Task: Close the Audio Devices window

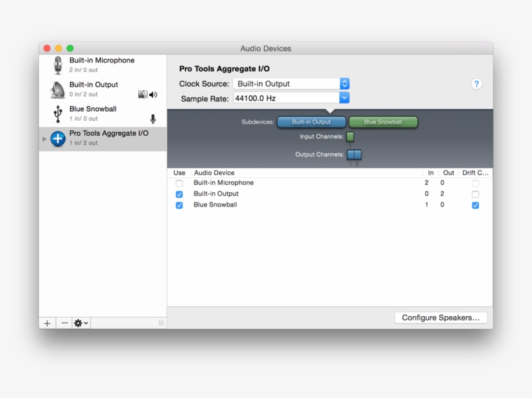Action: 47,48
